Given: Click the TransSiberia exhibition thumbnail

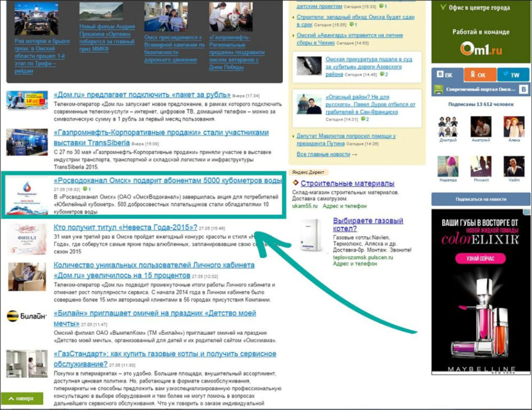Looking at the screenshot, I should pos(27,142).
